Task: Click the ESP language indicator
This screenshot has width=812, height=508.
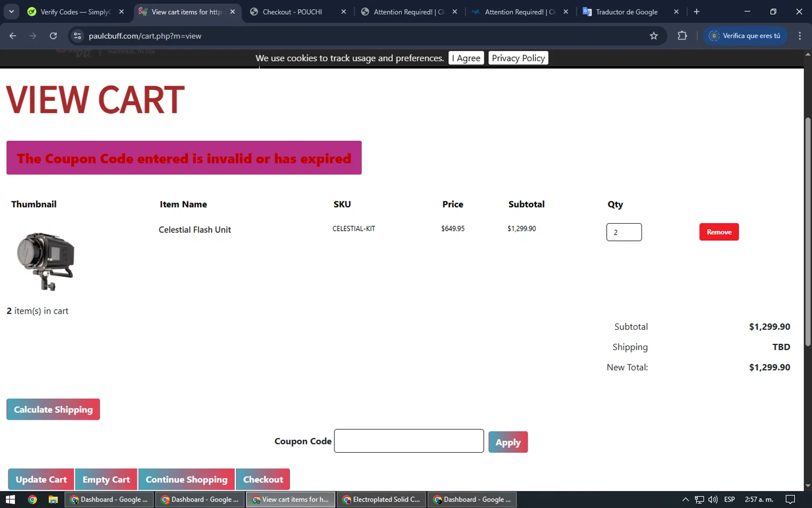Action: pyautogui.click(x=730, y=499)
